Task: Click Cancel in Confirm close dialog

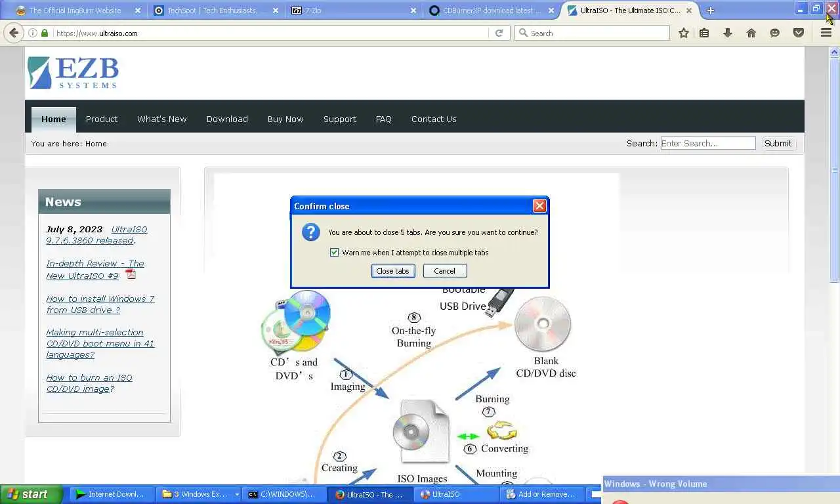Action: 444,271
